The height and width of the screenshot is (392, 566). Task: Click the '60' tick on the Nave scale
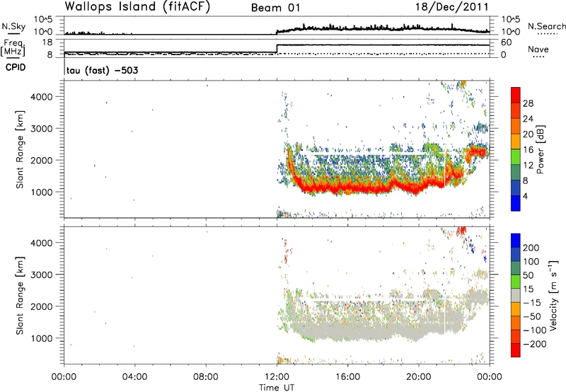507,42
